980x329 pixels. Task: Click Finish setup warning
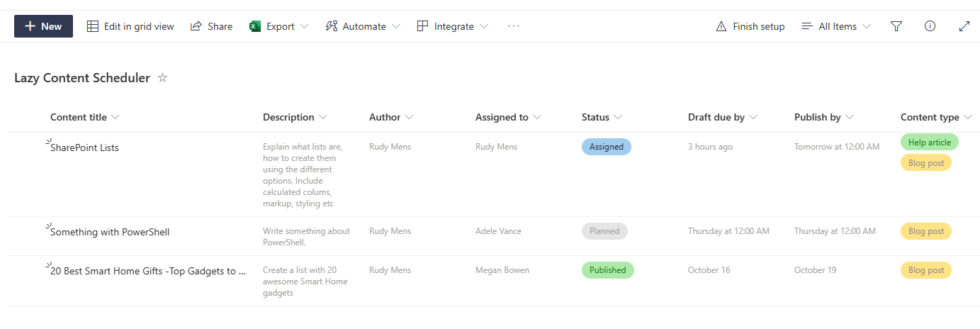pos(750,26)
